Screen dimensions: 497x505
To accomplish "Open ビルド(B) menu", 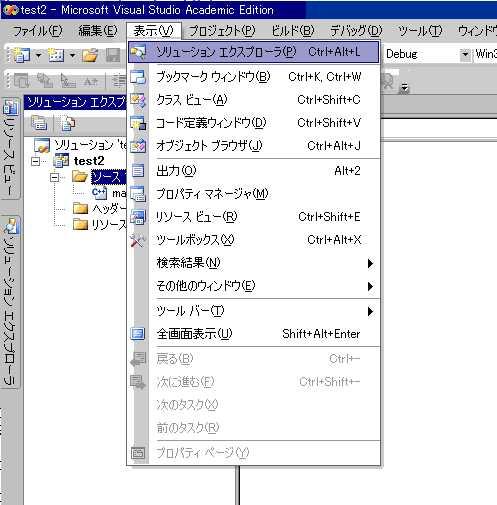I will 293,31.
